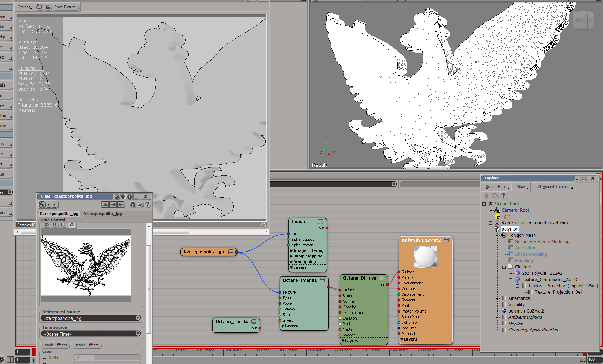603x364 pixels.
Task: Click the material preview sphere on polymsh-GoZMat2
Action: click(425, 256)
